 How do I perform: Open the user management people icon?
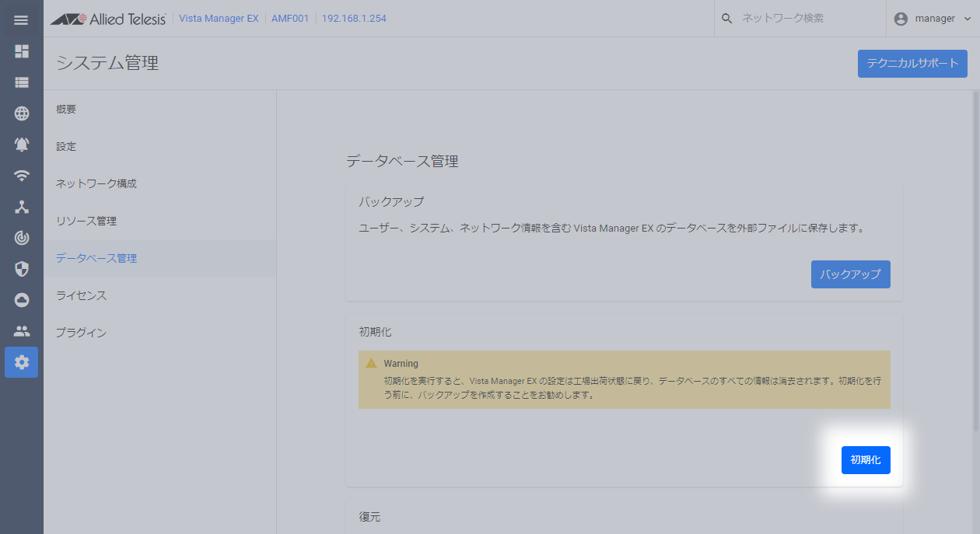pyautogui.click(x=22, y=331)
